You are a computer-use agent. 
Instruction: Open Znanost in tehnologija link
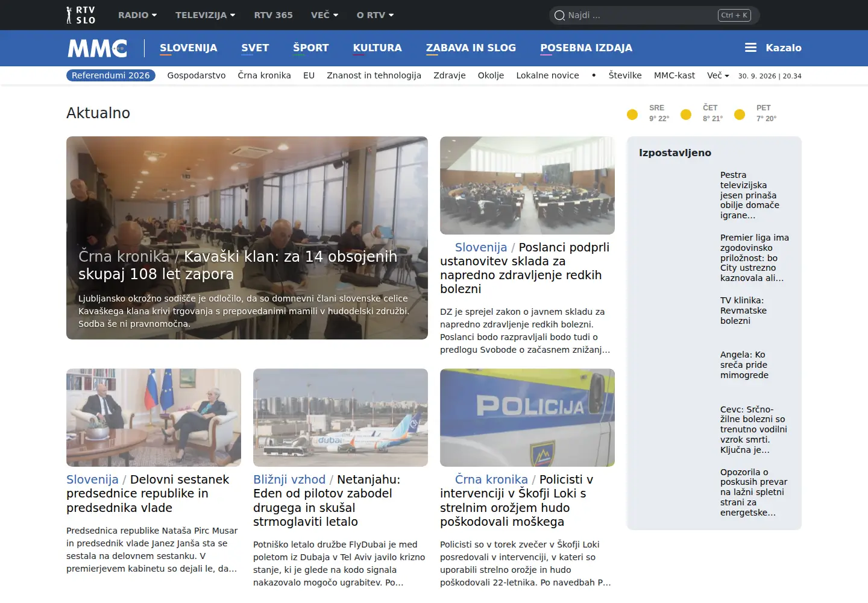pyautogui.click(x=374, y=75)
